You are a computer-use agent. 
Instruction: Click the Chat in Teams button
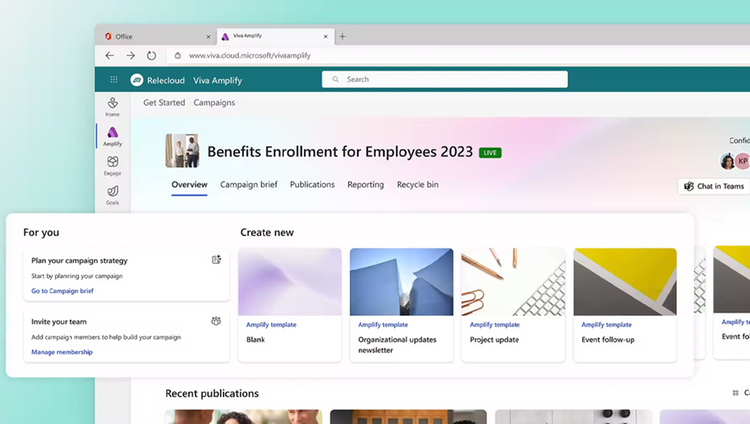click(715, 186)
